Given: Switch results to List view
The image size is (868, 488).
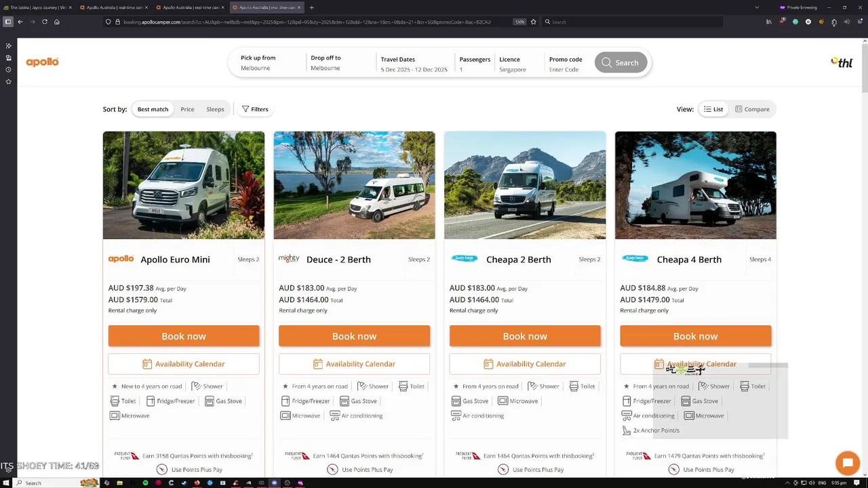Looking at the screenshot, I should tap(713, 109).
